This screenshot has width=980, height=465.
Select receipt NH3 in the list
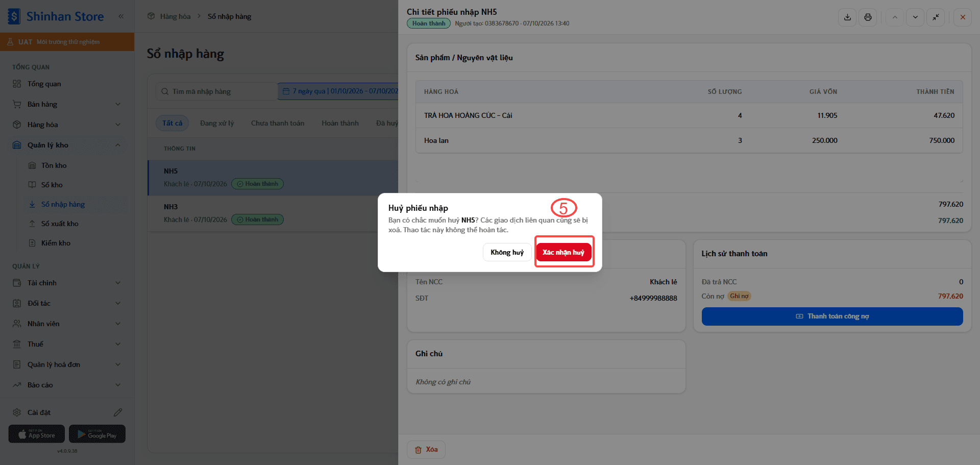[273, 213]
